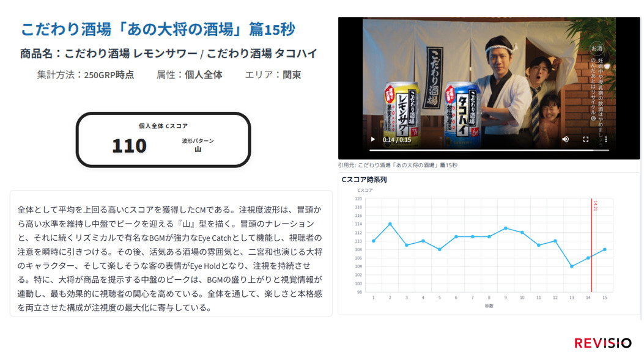644x358 pixels.
Task: Click the chart data point at second 1
Action: (x=373, y=241)
